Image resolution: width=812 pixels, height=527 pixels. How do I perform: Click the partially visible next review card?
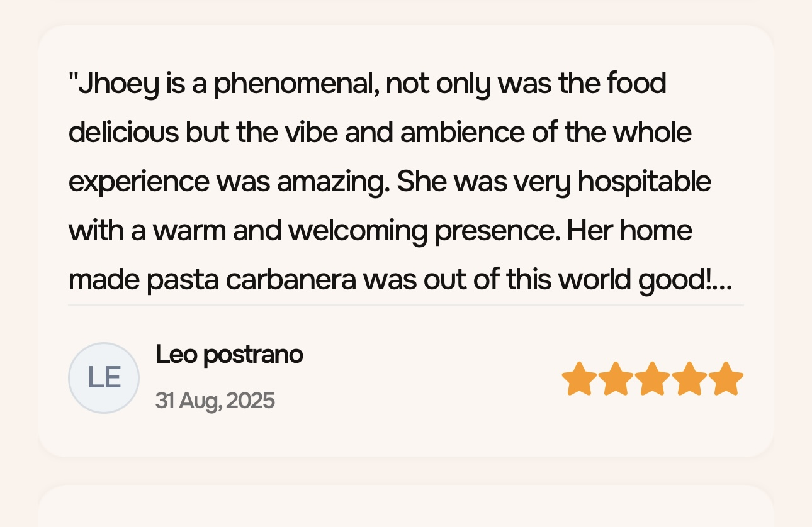tap(405, 508)
